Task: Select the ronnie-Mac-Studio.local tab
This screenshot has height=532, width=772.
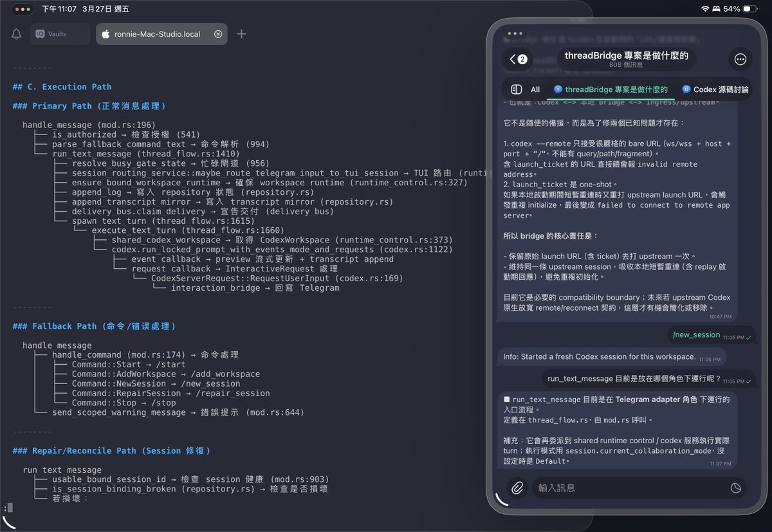Action: (161, 34)
